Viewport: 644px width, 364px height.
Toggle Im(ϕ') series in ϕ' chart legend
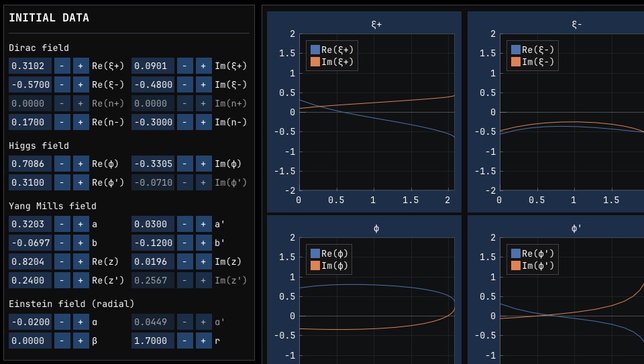tap(532, 266)
